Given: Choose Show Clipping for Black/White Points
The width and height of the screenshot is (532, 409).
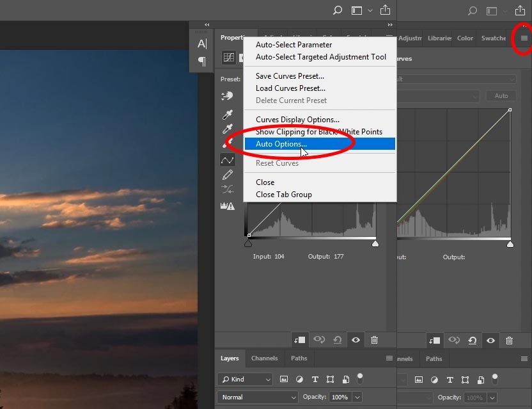Looking at the screenshot, I should 320,131.
